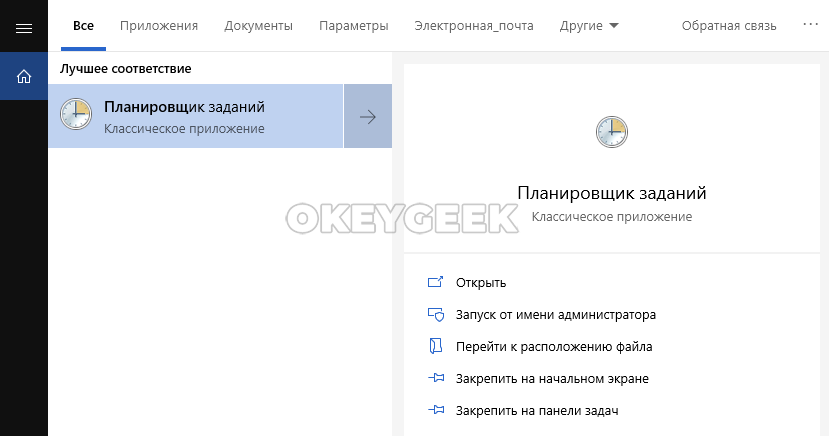Open the hamburger menu in the sidebar
This screenshot has width=829, height=436.
coord(24,27)
